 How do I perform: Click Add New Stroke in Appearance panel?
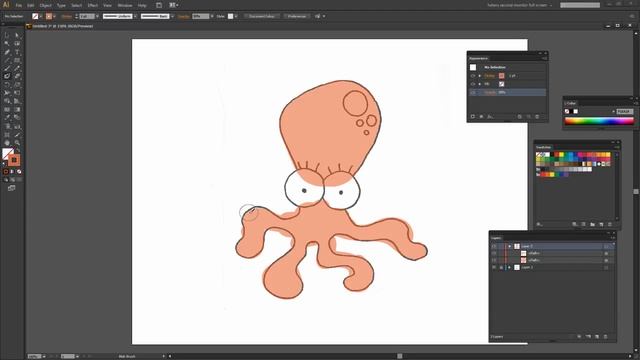click(473, 117)
